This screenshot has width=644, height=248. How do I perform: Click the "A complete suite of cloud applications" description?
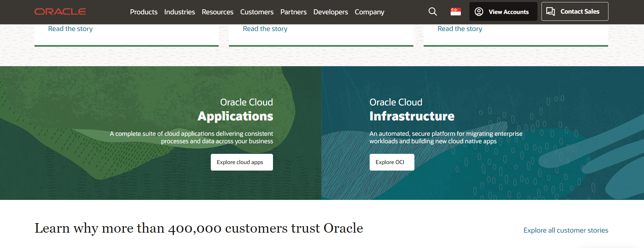(191, 137)
